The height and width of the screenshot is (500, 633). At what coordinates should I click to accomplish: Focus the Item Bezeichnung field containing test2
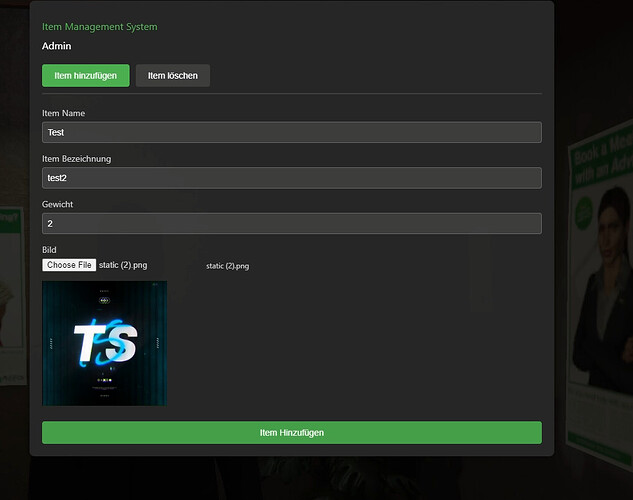pos(292,178)
